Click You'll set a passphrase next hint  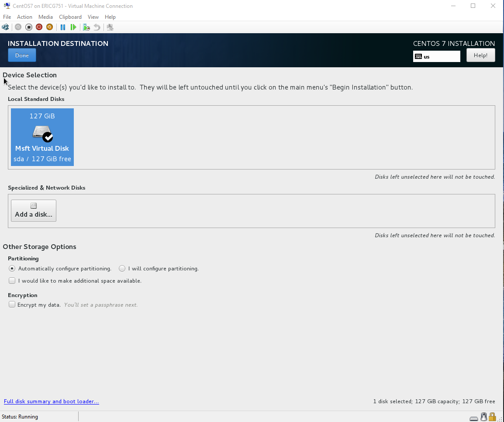click(100, 304)
